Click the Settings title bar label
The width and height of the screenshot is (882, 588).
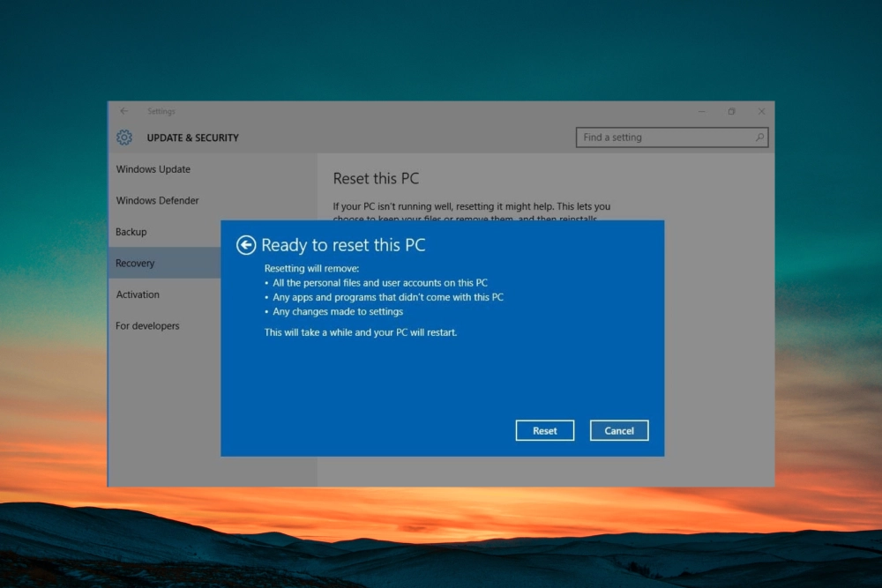pyautogui.click(x=161, y=111)
